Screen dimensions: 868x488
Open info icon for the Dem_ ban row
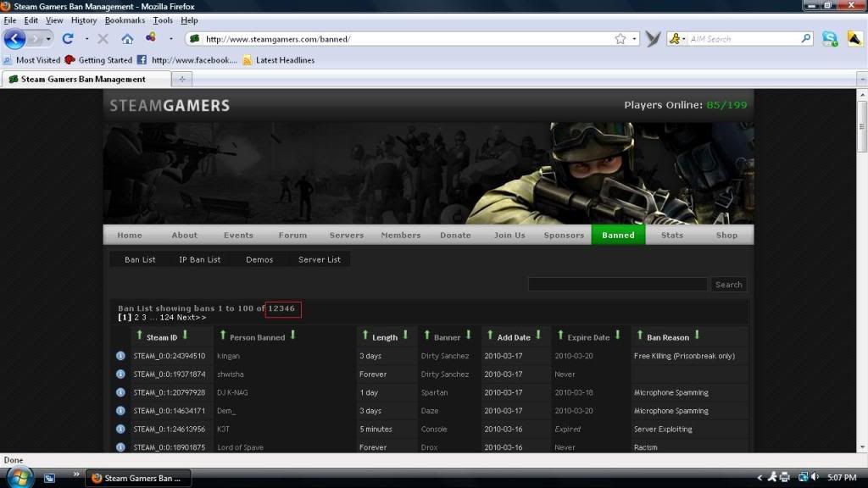[x=120, y=411]
